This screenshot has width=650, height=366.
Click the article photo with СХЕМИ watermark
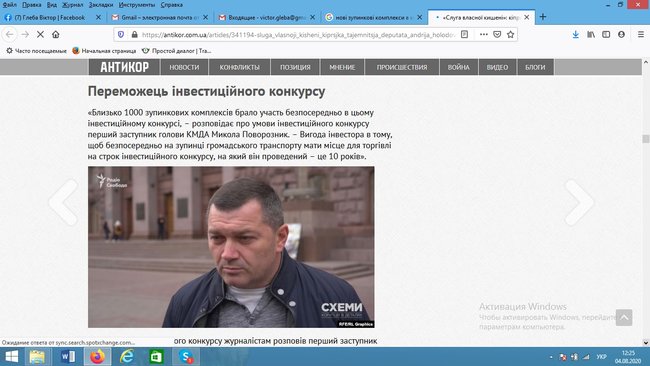pyautogui.click(x=231, y=247)
